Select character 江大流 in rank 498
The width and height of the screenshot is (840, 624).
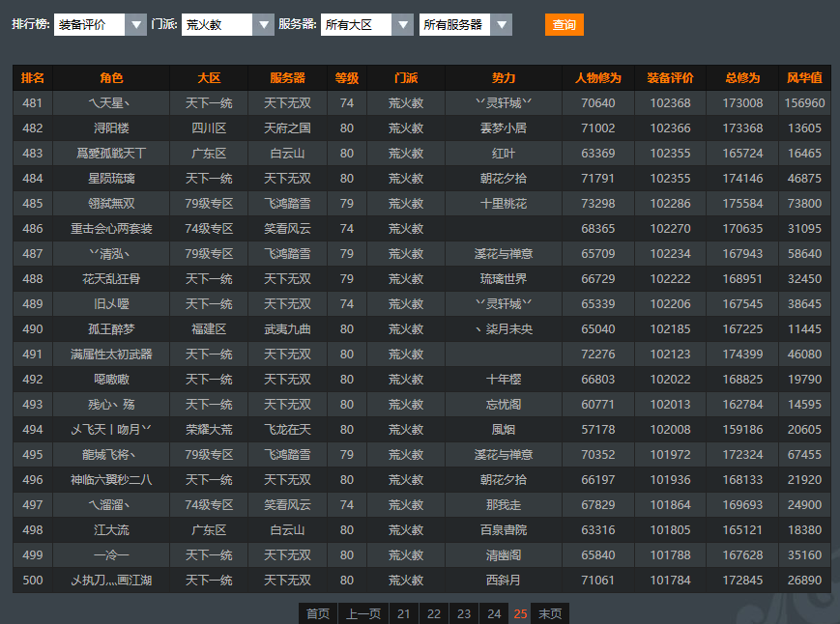(x=111, y=530)
